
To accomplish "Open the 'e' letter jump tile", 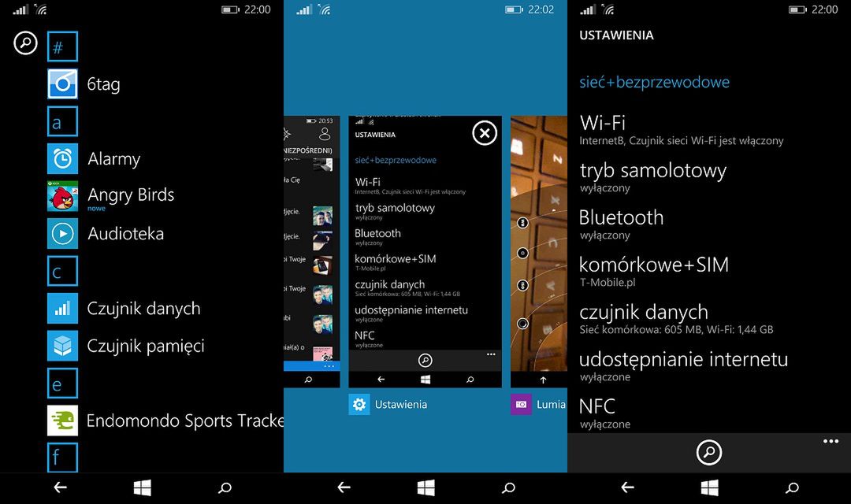I will pyautogui.click(x=62, y=383).
